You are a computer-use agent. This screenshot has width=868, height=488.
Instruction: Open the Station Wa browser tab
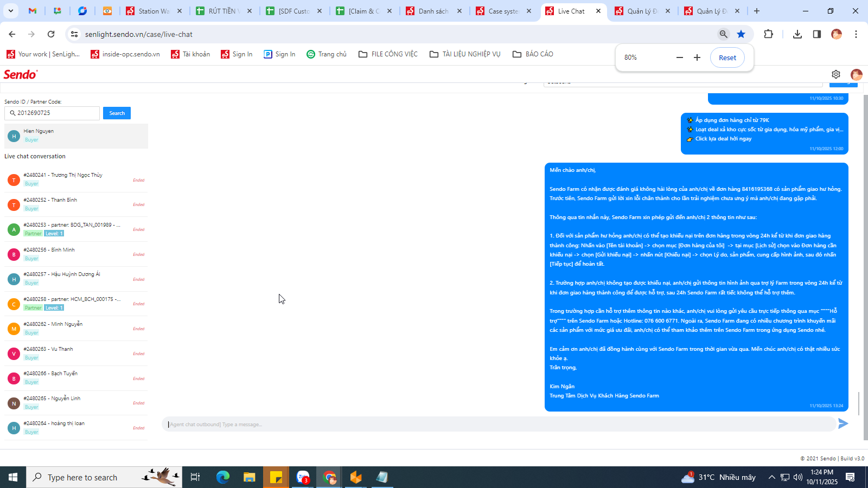pyautogui.click(x=154, y=11)
